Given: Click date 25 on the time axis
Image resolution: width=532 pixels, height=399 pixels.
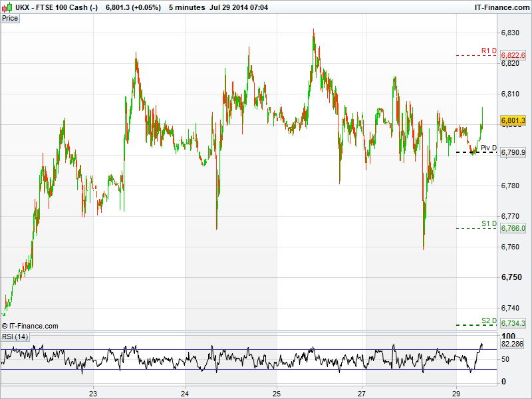Looking at the screenshot, I should [277, 392].
